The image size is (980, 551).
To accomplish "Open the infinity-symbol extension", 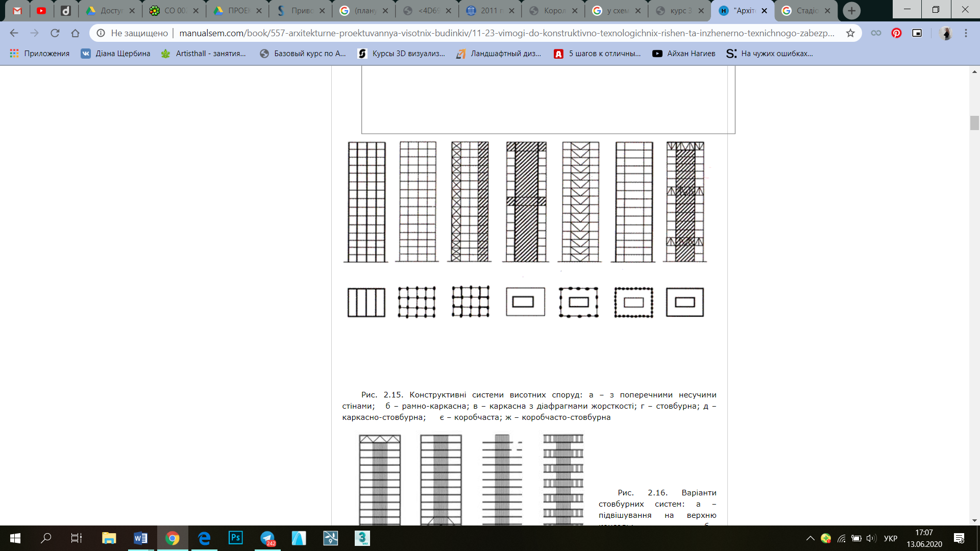I will point(876,33).
